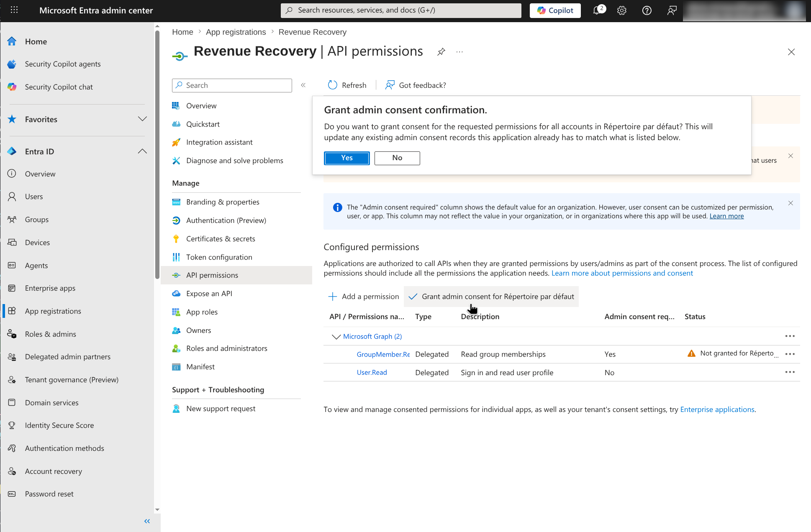Click Add a permission
The height and width of the screenshot is (532, 811).
point(364,297)
